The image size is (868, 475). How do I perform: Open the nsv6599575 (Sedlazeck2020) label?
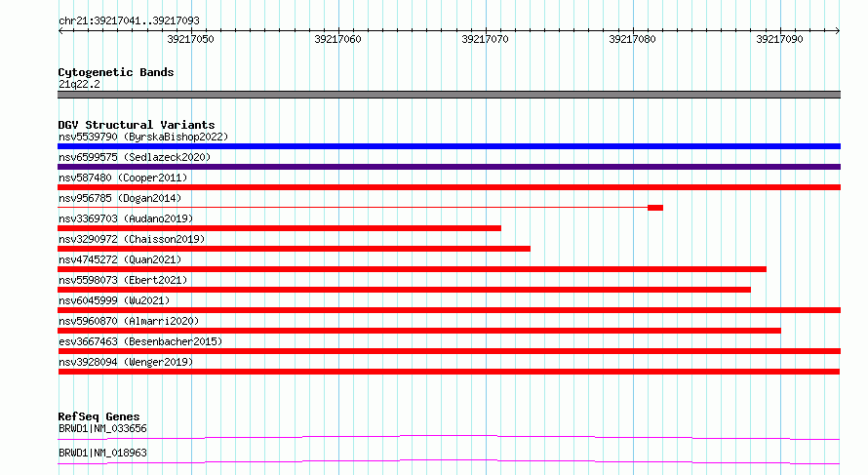coord(135,157)
